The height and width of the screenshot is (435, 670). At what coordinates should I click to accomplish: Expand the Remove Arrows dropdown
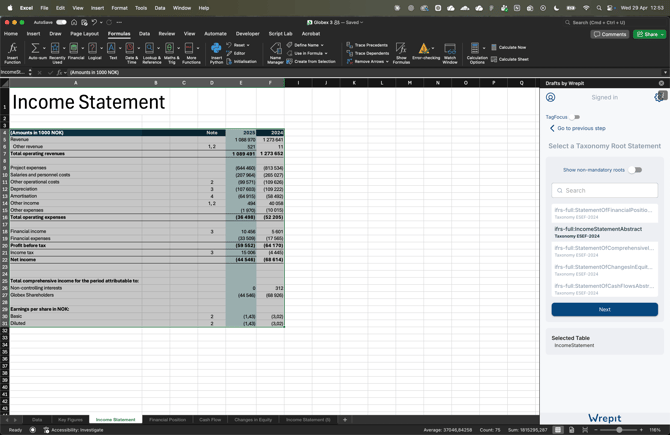387,62
